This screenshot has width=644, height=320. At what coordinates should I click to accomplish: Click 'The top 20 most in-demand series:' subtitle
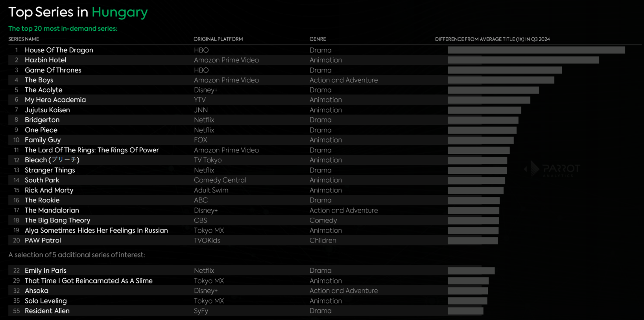[63, 28]
